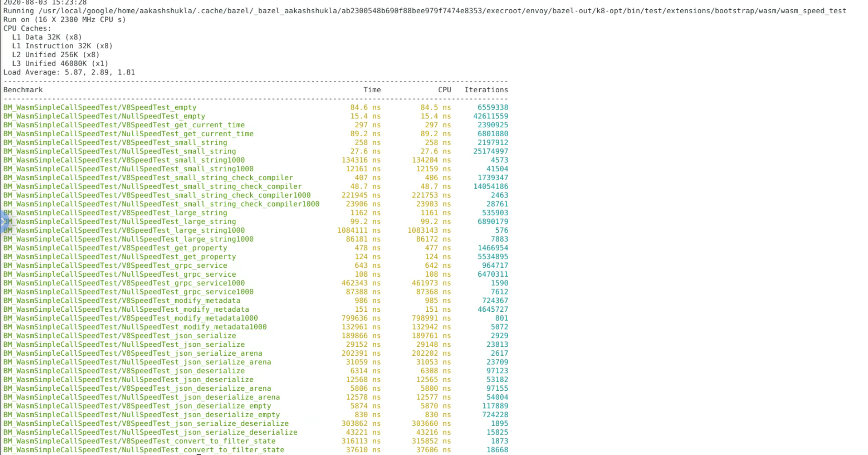Click the Running wasm_speed_test path line

coord(425,11)
